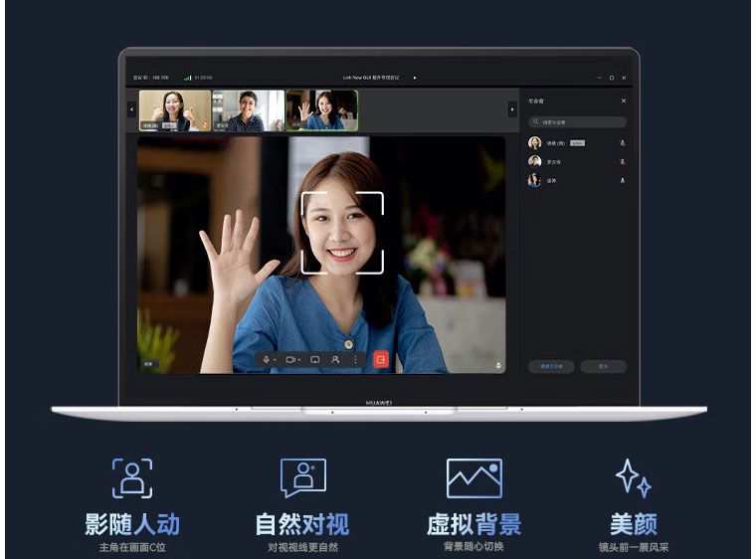Click the 自然对视 eye contact icon
Screen dimensions: 756x559
coord(303,478)
